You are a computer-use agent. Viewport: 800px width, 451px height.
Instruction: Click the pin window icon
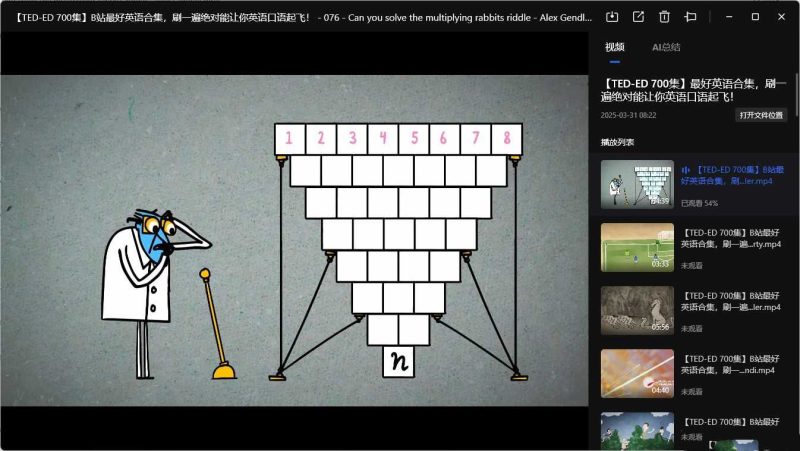click(x=690, y=17)
